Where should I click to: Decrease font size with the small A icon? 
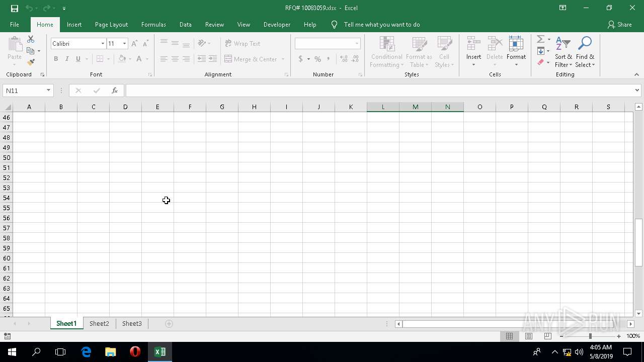pos(145,44)
